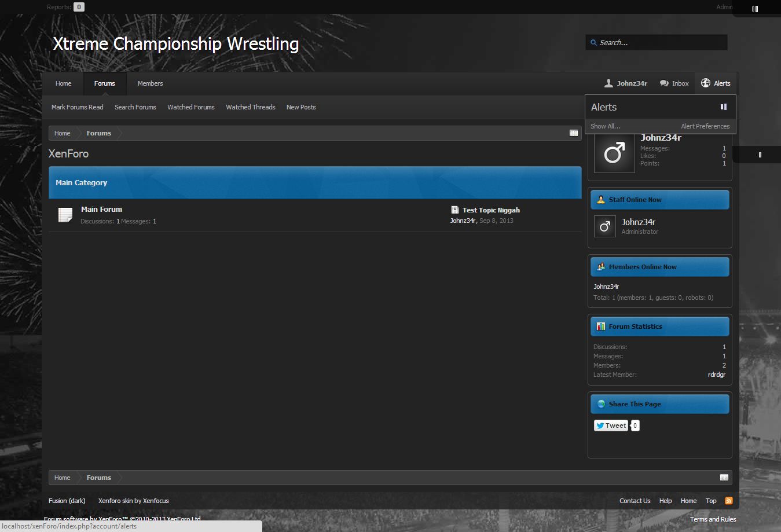The image size is (781, 532).
Task: Click the Alerts globe icon
Action: point(705,83)
